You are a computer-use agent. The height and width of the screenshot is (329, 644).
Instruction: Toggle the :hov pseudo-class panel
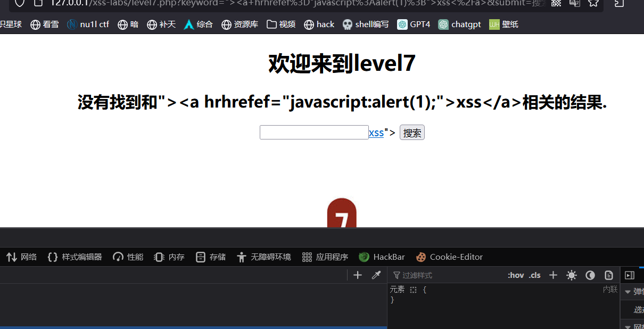click(515, 275)
